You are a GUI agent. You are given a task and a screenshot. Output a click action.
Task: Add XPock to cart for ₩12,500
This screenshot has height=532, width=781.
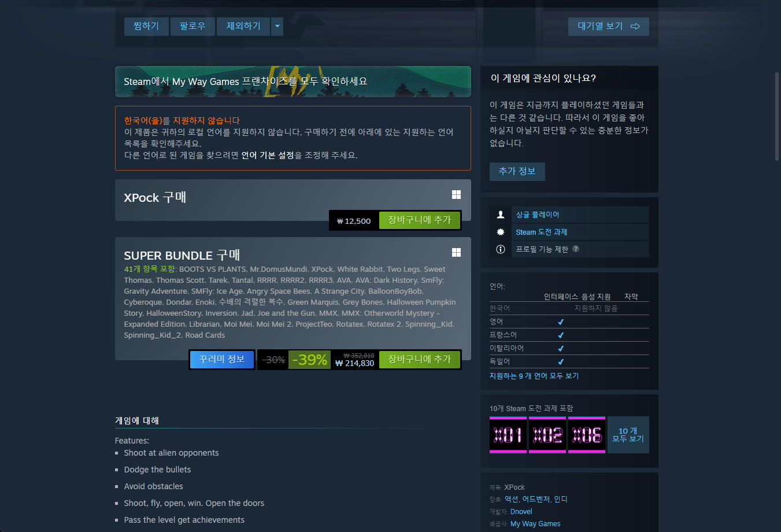(x=419, y=220)
